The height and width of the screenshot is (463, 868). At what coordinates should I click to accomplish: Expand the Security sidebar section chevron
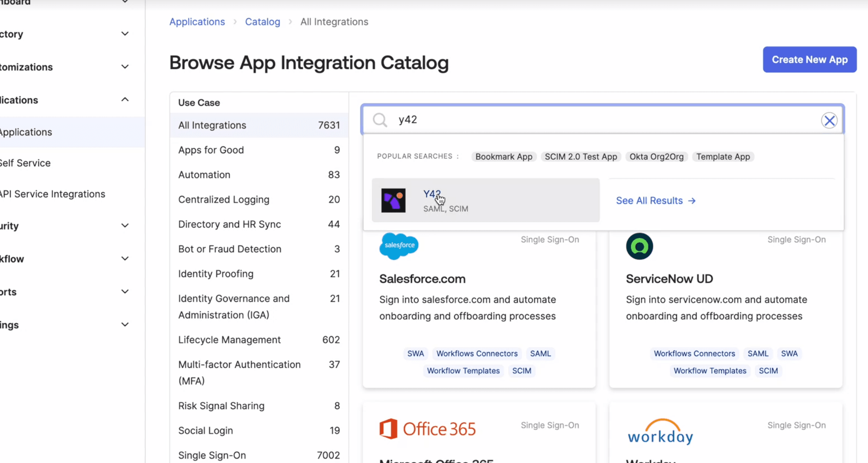(125, 226)
